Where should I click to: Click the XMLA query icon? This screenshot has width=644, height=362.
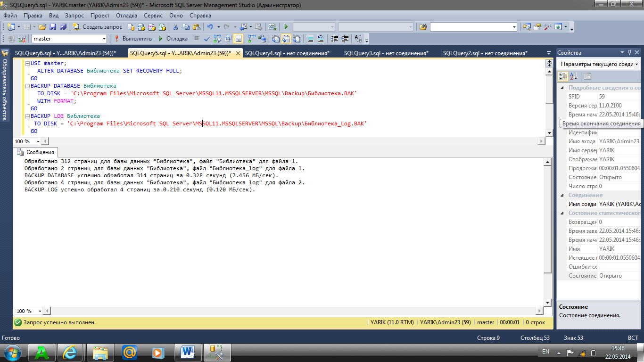point(162,27)
